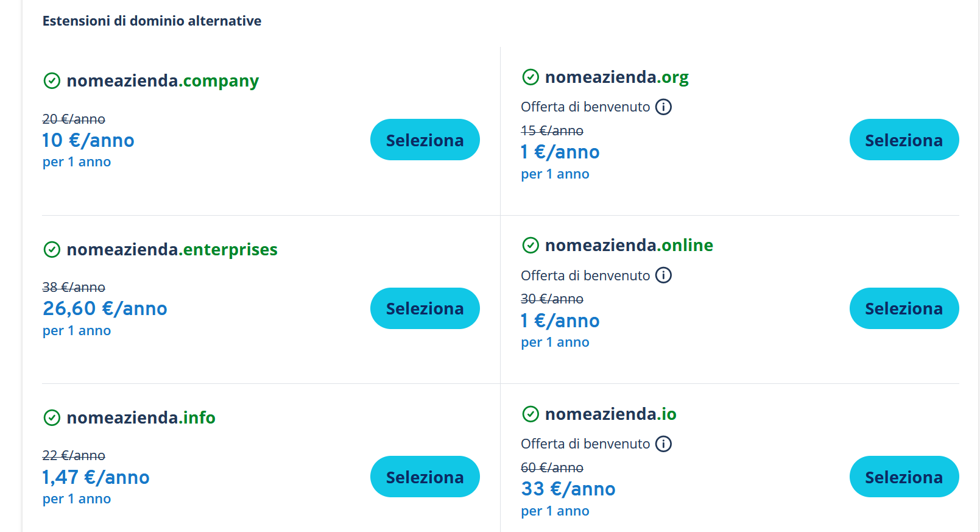Choose Seleziona for nomeazienda.enterprises
Viewport: 980px width, 532px height.
tap(425, 308)
